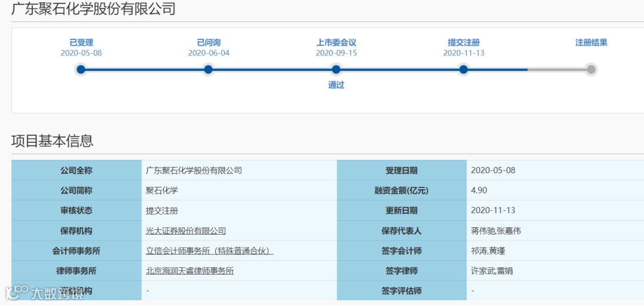
Task: Click the date 2020-09-15 under 上市委会议
Action: (x=336, y=53)
